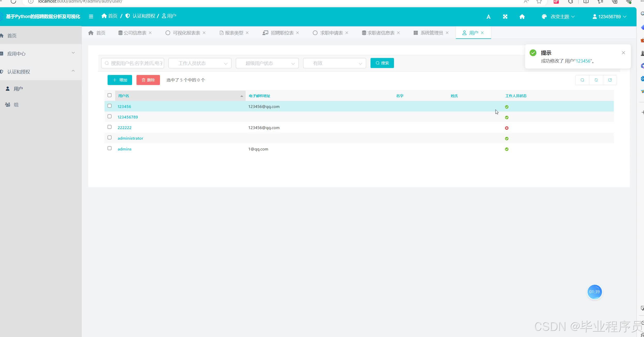Click the font size A icon
This screenshot has width=644, height=337.
pyautogui.click(x=488, y=17)
